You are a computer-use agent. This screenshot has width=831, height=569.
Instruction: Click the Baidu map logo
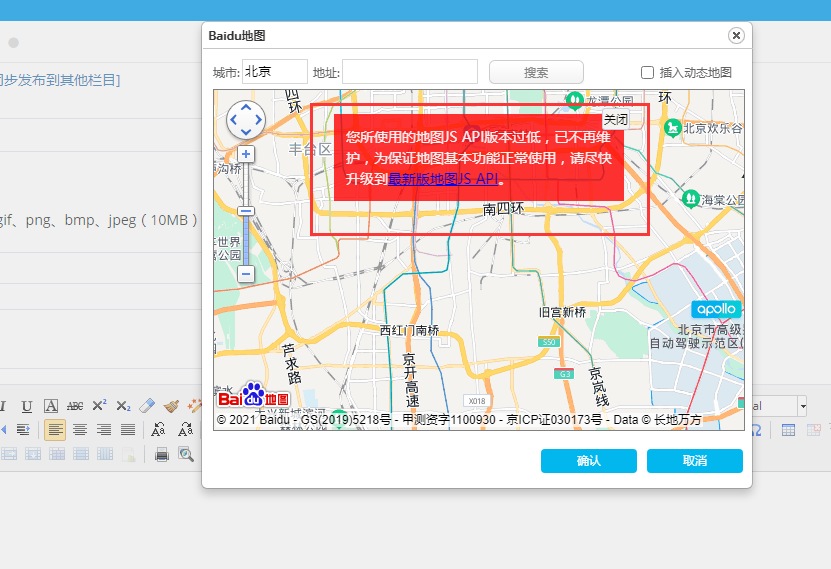click(x=253, y=395)
